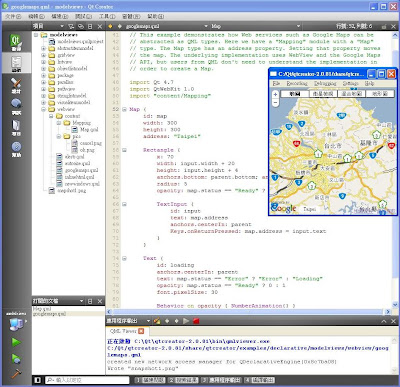Minimize the application output pane
This screenshot has width=400, height=387.
(x=384, y=321)
